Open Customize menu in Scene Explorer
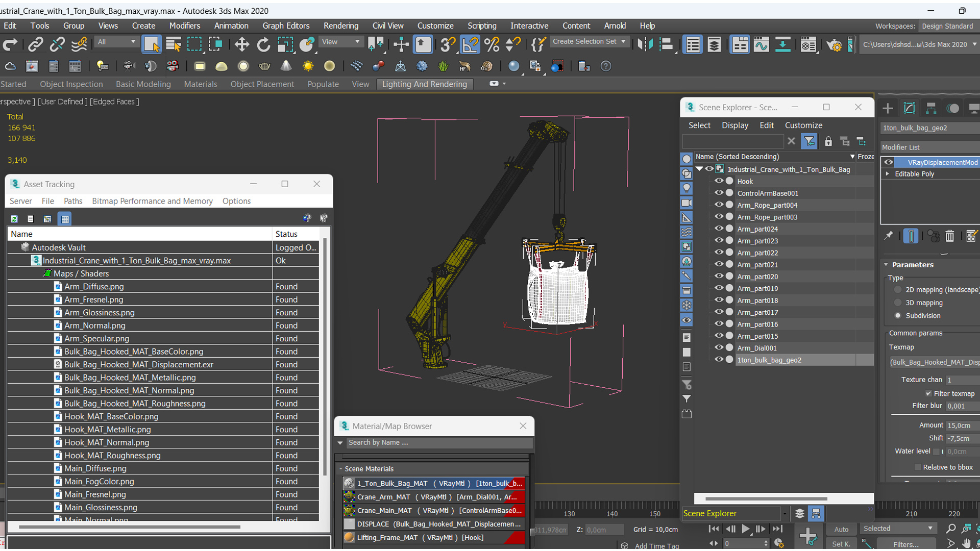This screenshot has width=980, height=551. point(803,125)
